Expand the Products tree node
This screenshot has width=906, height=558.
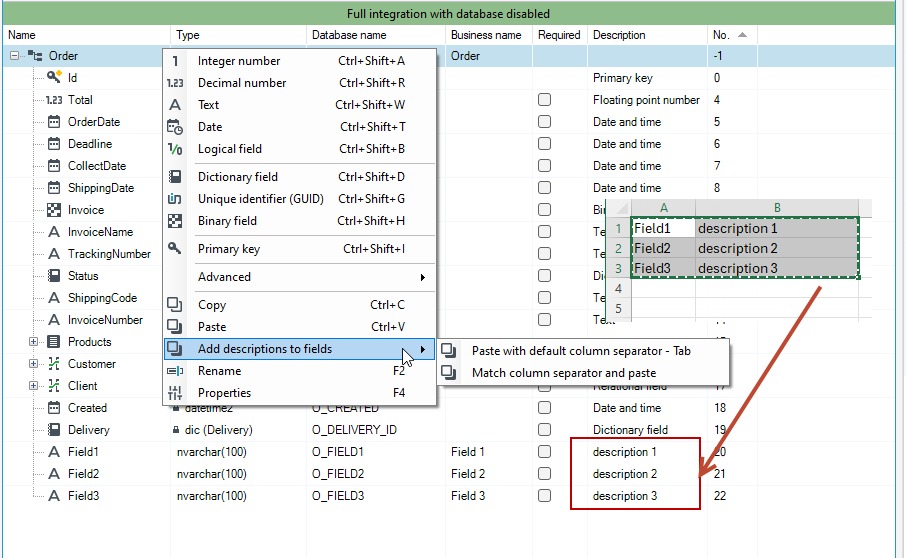(34, 342)
